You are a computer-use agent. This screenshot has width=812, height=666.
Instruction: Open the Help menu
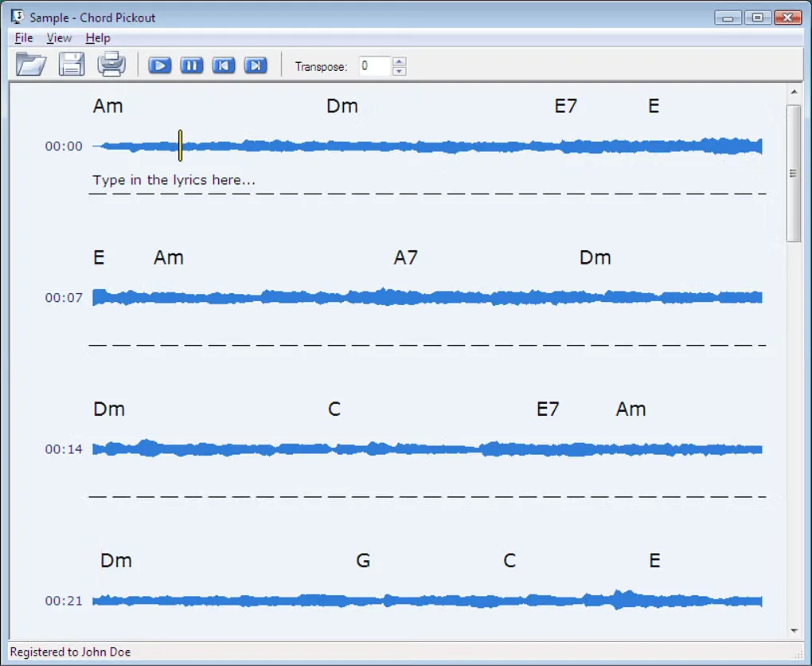(x=98, y=37)
